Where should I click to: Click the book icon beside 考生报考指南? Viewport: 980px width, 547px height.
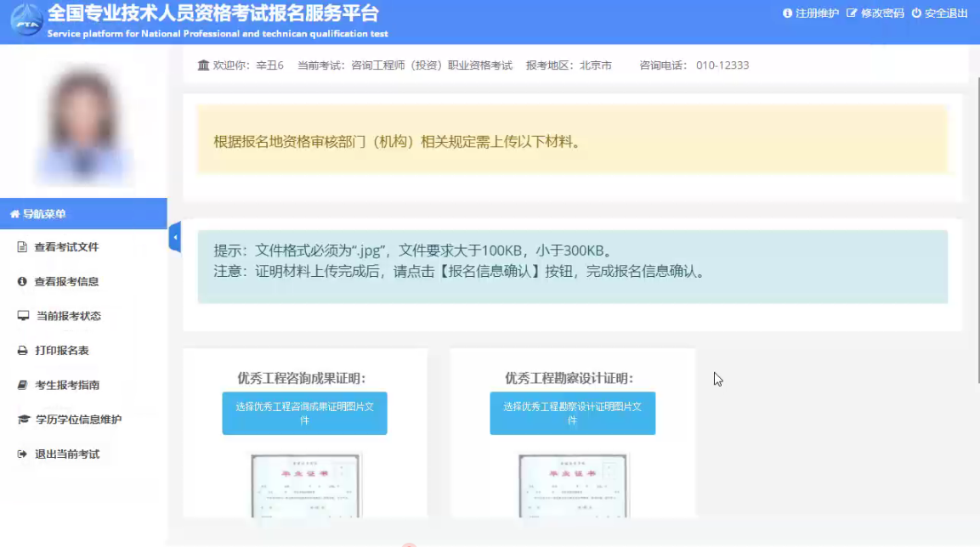click(x=23, y=385)
